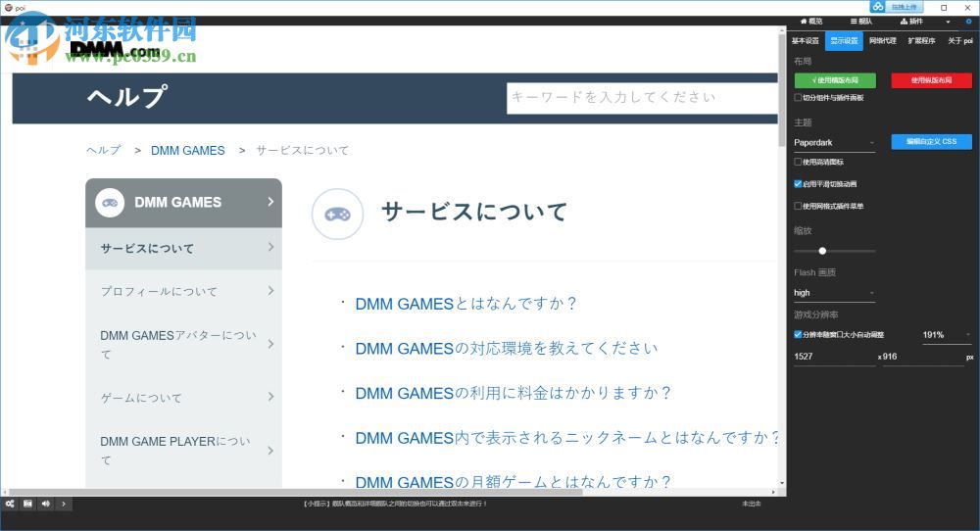980x531 pixels.
Task: Click the DMM.com logo
Action: (115, 49)
